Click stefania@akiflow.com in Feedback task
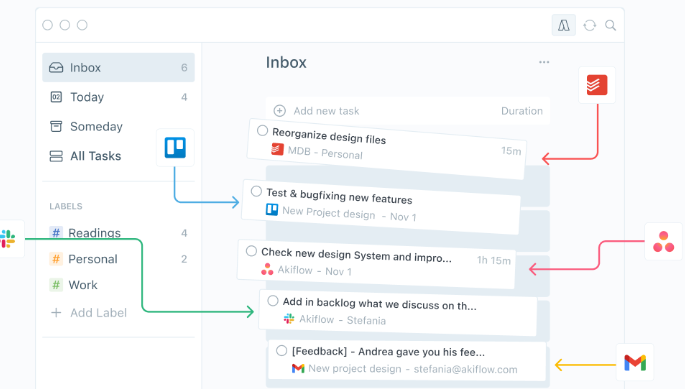Screen dimensions: 685x389 click(465, 369)
